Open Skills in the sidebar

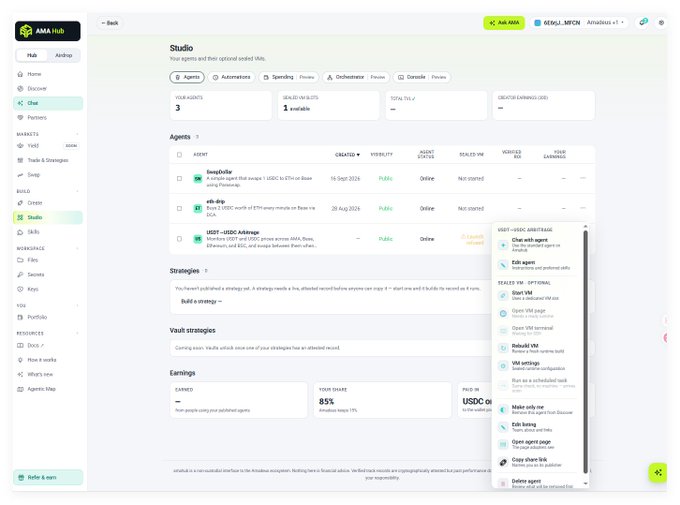click(48, 232)
